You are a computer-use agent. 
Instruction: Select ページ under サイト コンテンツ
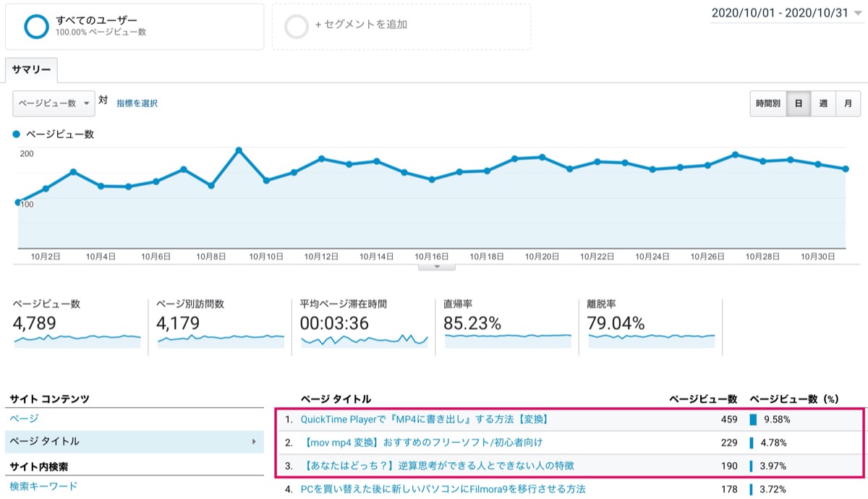24,418
